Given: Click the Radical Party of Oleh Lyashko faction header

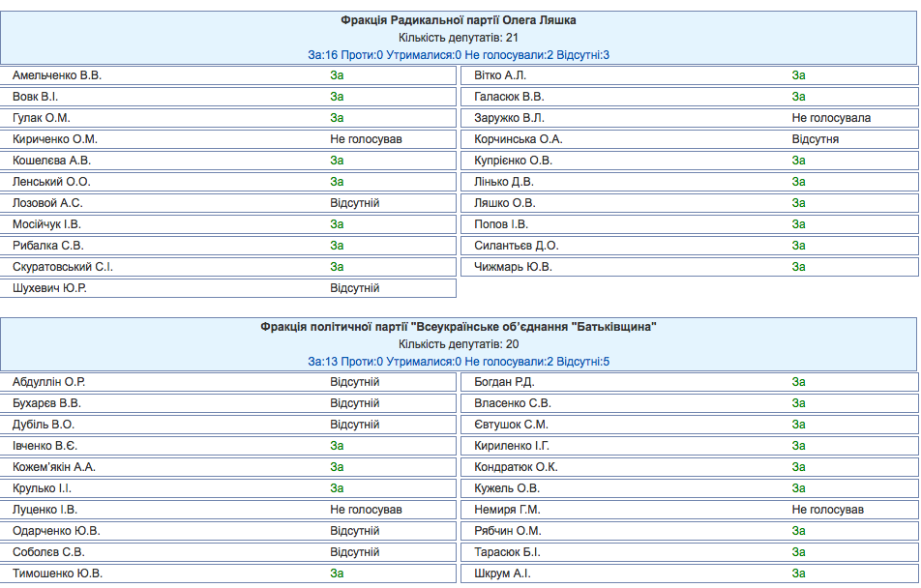Looking at the screenshot, I should coord(459,20).
